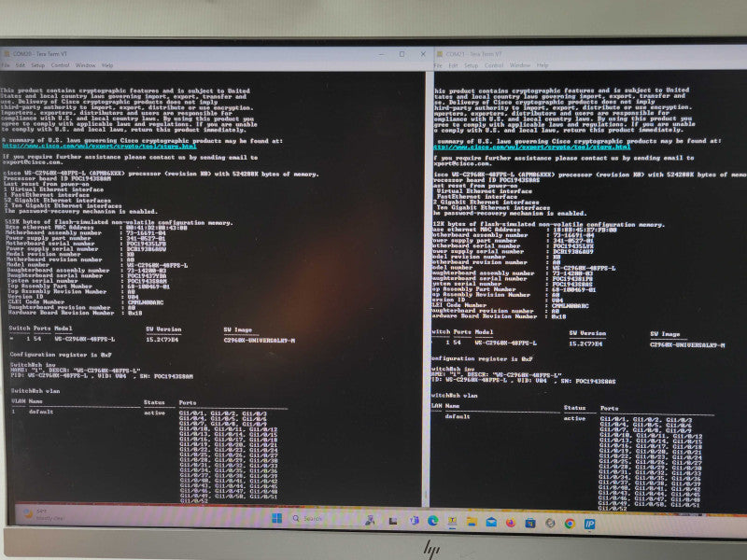Click 'Status' column header in COM20 vlan output
Screen dimensions: 747x560
pyautogui.click(x=154, y=402)
